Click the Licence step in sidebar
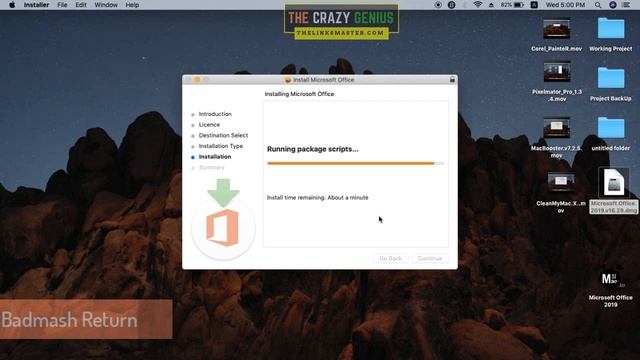 point(209,124)
